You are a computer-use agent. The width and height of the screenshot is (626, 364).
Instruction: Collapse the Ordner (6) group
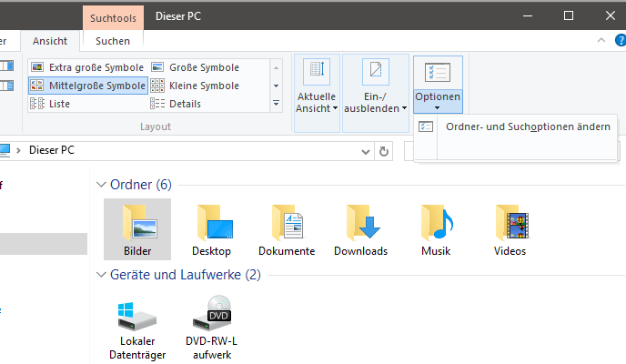click(x=101, y=185)
